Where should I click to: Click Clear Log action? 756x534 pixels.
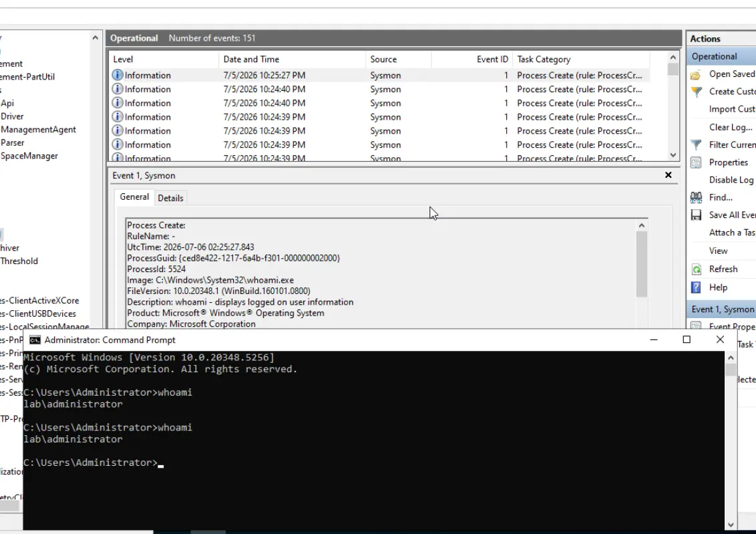coord(731,128)
